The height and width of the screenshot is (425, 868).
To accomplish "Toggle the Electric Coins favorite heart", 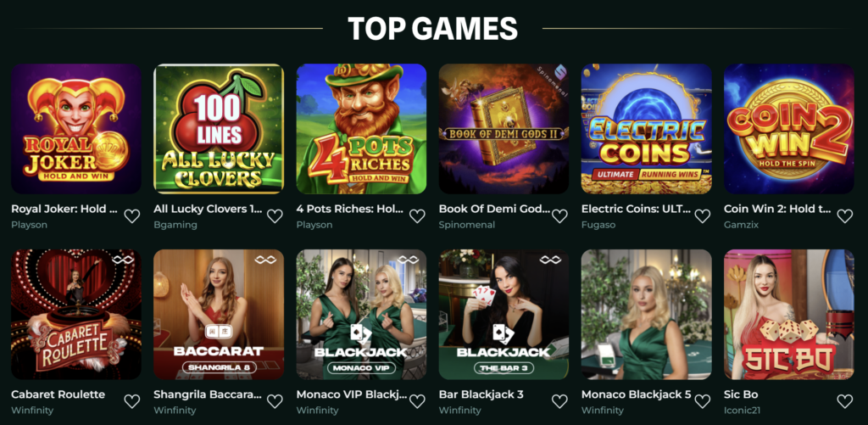I will (x=703, y=216).
